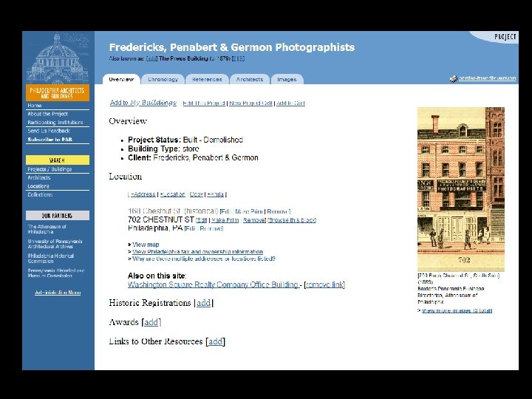Screen dimensions: 532x399
Task: Click New Project Cell link
Action: coord(250,103)
